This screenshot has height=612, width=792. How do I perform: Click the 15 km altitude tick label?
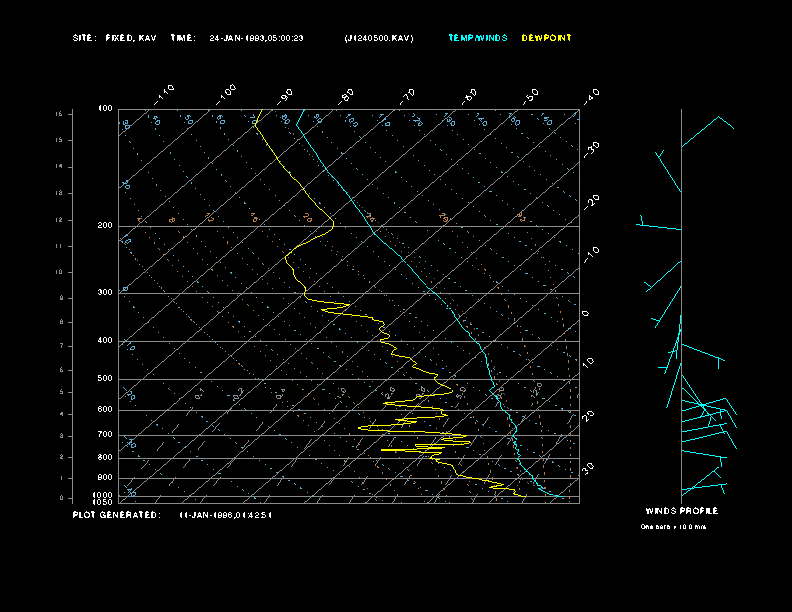[59, 140]
